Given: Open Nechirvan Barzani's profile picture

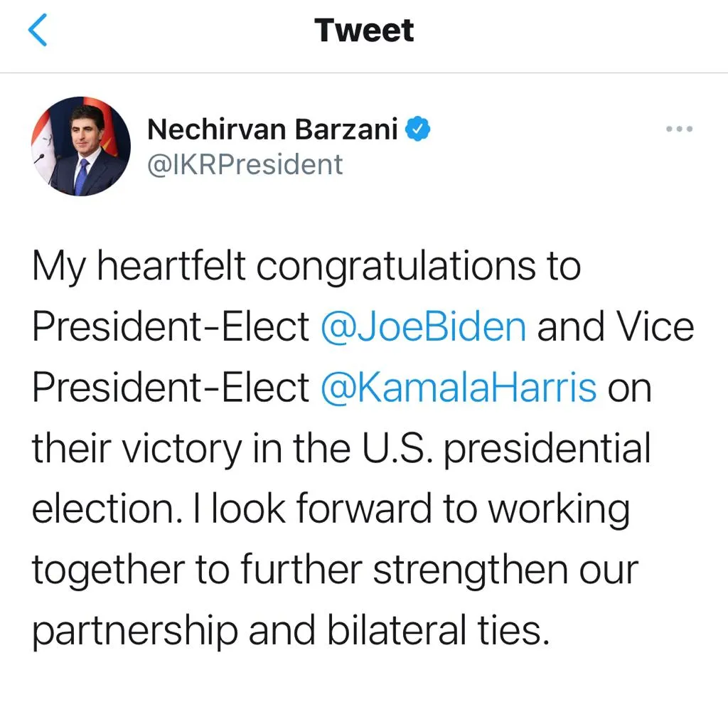Looking at the screenshot, I should (81, 147).
